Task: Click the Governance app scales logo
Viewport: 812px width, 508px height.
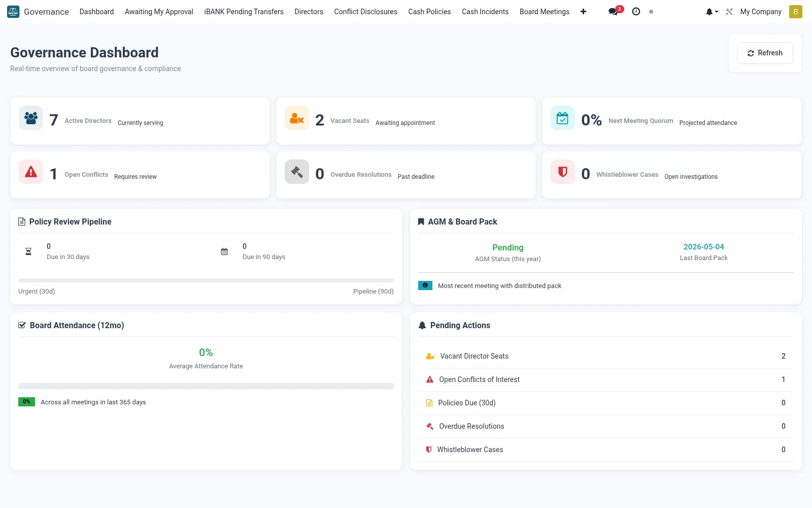Action: click(x=13, y=11)
